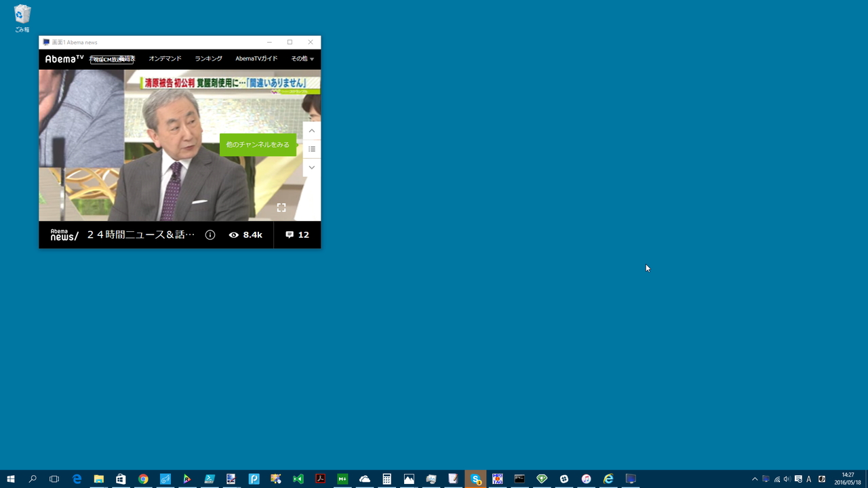Open the clock showing 14:27

848,479
